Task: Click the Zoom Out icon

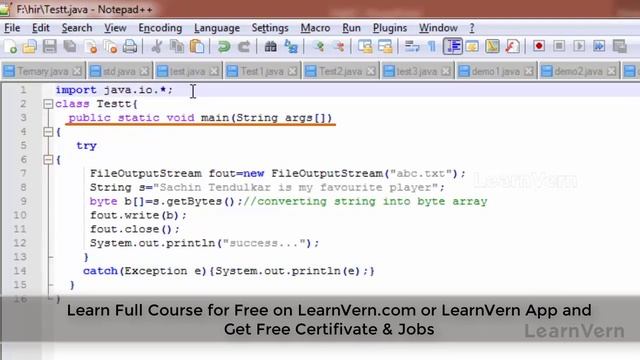Action: (338, 47)
